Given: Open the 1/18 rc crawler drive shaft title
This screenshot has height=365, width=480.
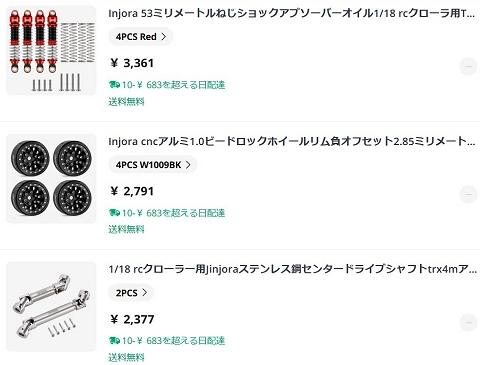Looking at the screenshot, I should pos(292,269).
